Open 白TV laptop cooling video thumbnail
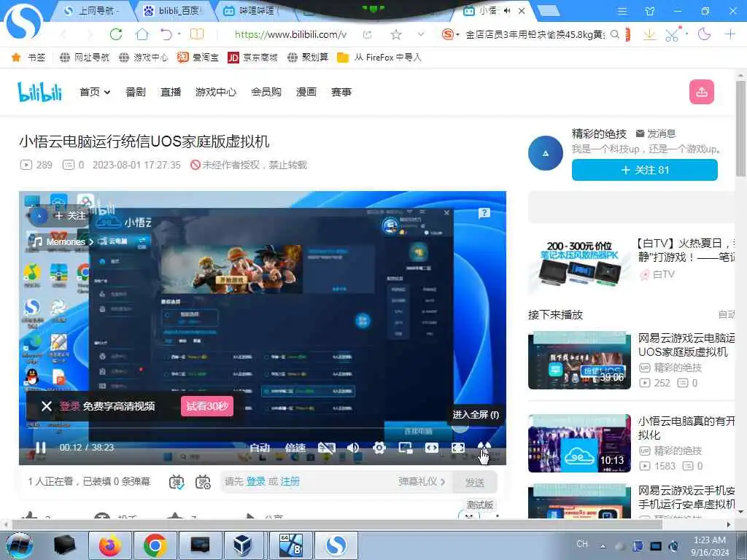 coord(579,264)
